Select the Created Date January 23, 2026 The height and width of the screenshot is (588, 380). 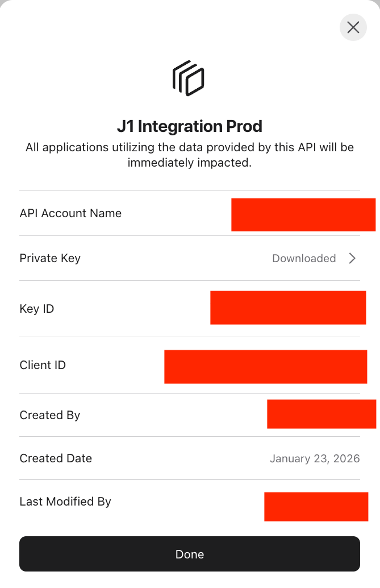(x=315, y=458)
